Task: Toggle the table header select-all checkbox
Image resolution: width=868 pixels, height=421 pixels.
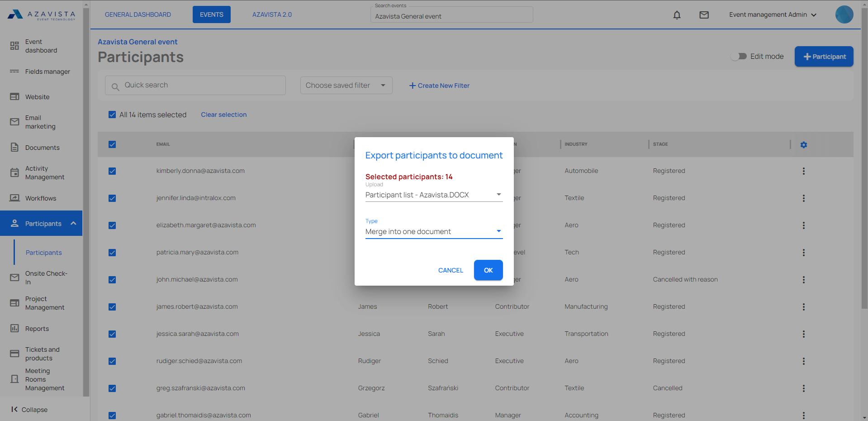Action: coord(112,144)
